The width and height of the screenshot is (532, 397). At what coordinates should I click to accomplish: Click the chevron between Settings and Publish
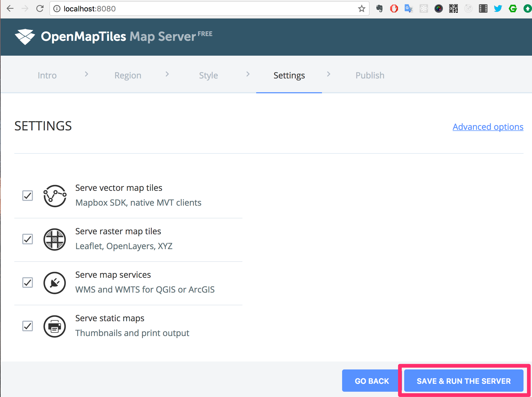329,74
